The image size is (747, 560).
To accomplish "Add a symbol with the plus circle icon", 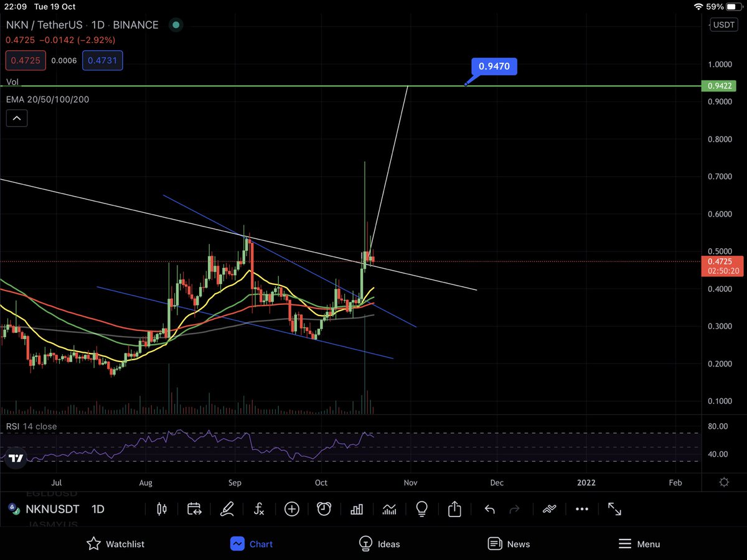I will pyautogui.click(x=291, y=509).
